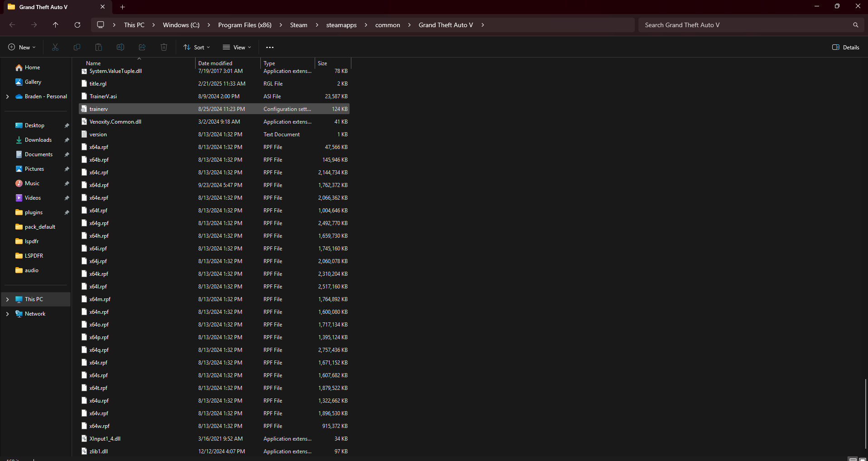Viewport: 868px width, 461px height.
Task: Click Program Files (x86) breadcrumb
Action: pos(245,25)
